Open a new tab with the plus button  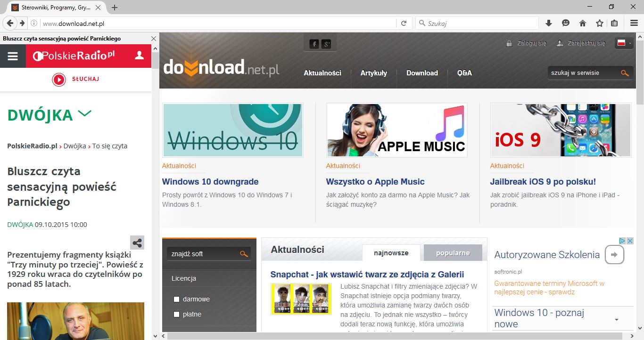click(114, 8)
